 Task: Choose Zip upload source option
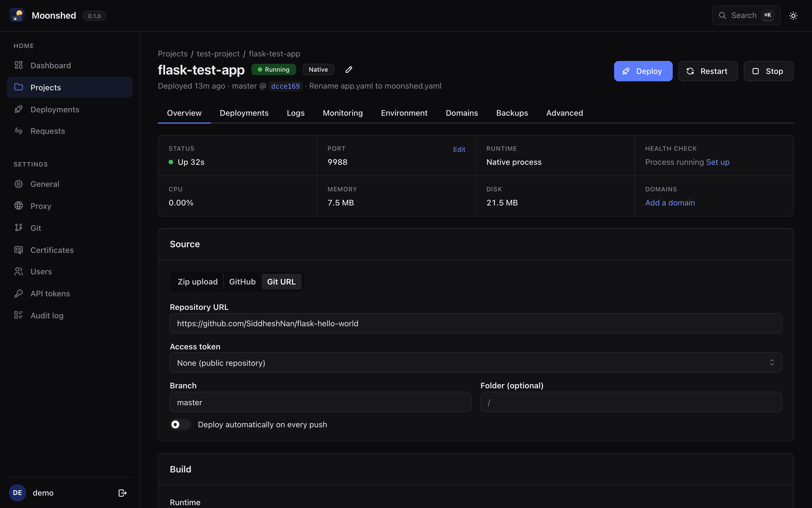click(x=197, y=282)
